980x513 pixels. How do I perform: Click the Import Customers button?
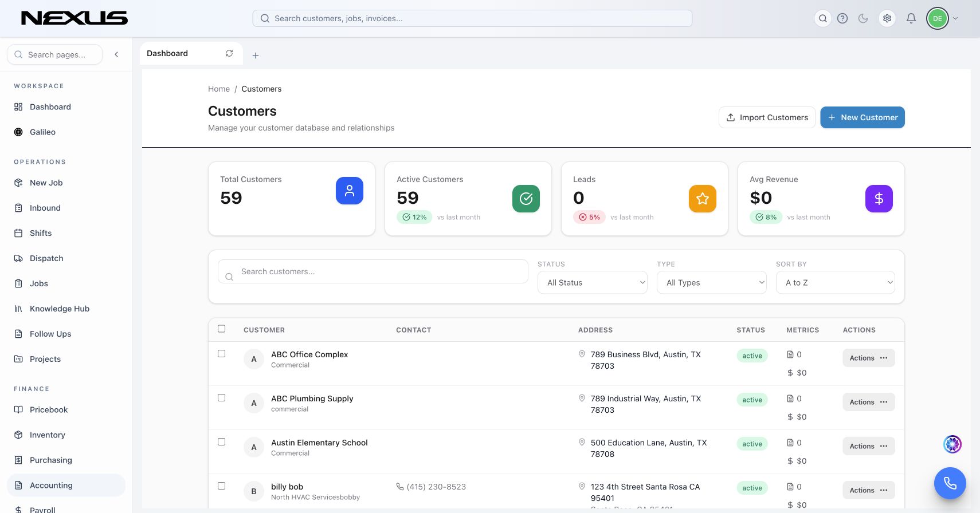(x=767, y=117)
